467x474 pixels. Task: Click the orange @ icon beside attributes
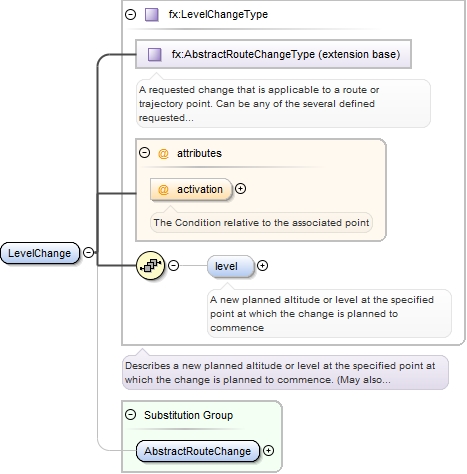click(163, 154)
